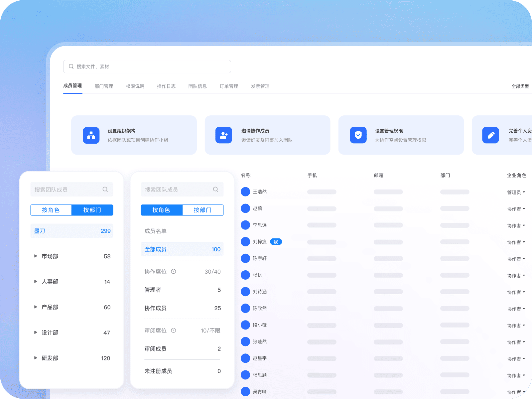Click the avatar of 陈宇轩
Image resolution: width=532 pixels, height=399 pixels.
(x=245, y=258)
